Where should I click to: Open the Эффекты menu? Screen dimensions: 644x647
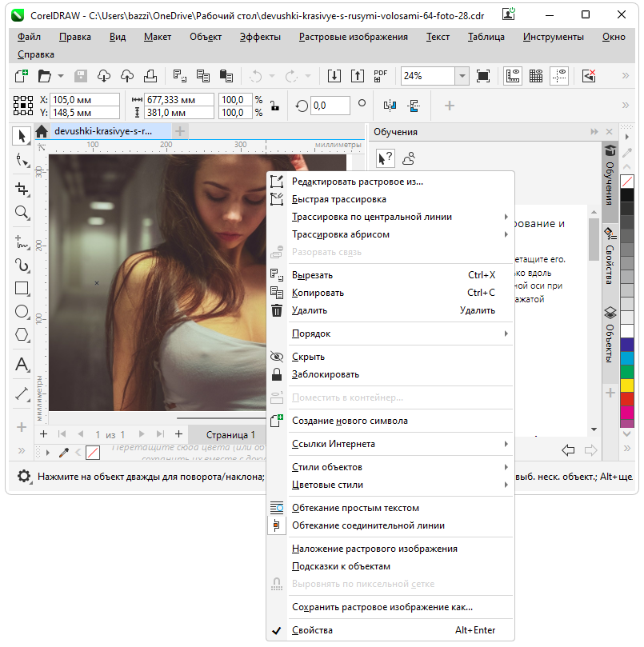pos(260,37)
